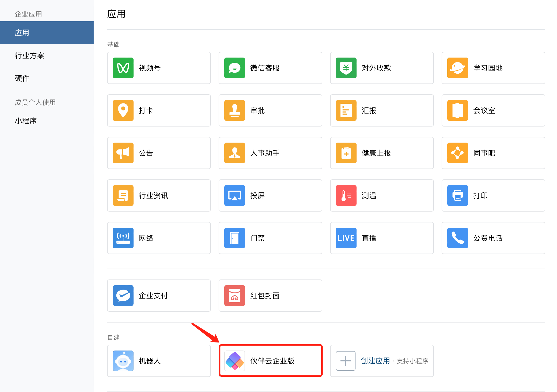Click the 行业资讯 label text
Screen dimensions: 557x392
pyautogui.click(x=153, y=195)
